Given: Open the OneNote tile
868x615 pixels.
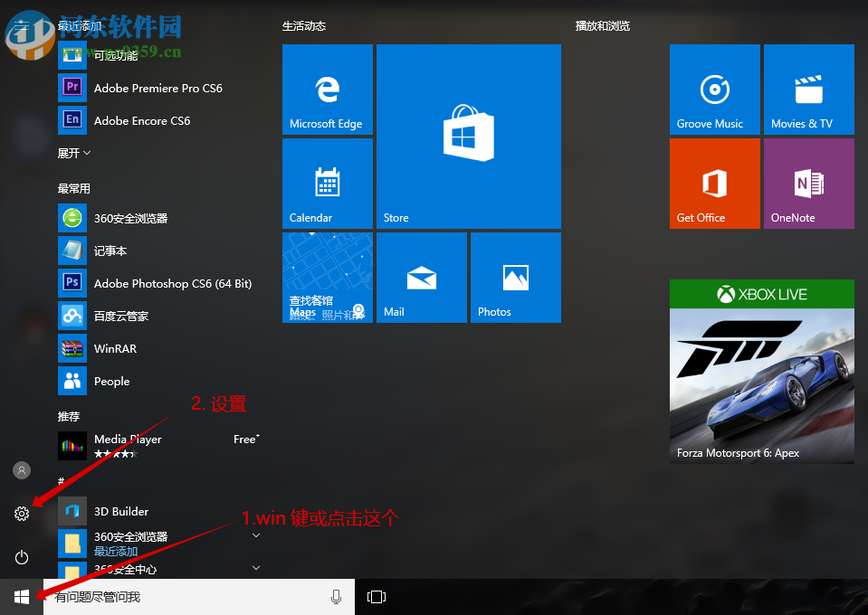Looking at the screenshot, I should pyautogui.click(x=808, y=183).
